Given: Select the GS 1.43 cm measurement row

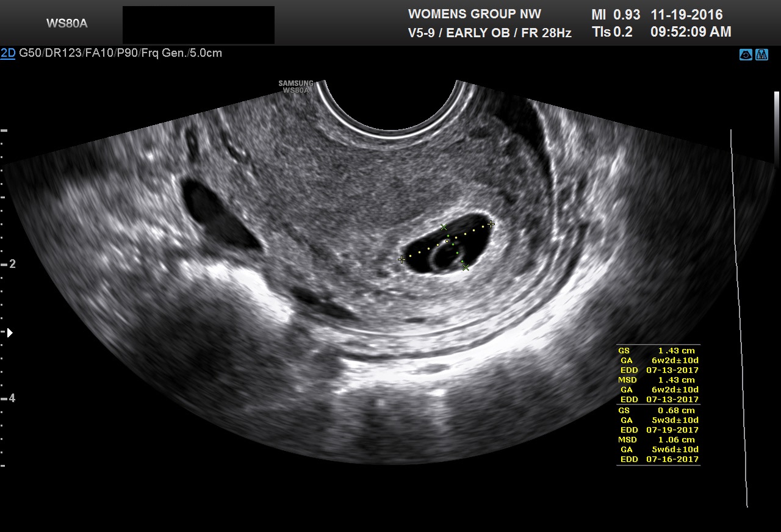Looking at the screenshot, I should [658, 351].
